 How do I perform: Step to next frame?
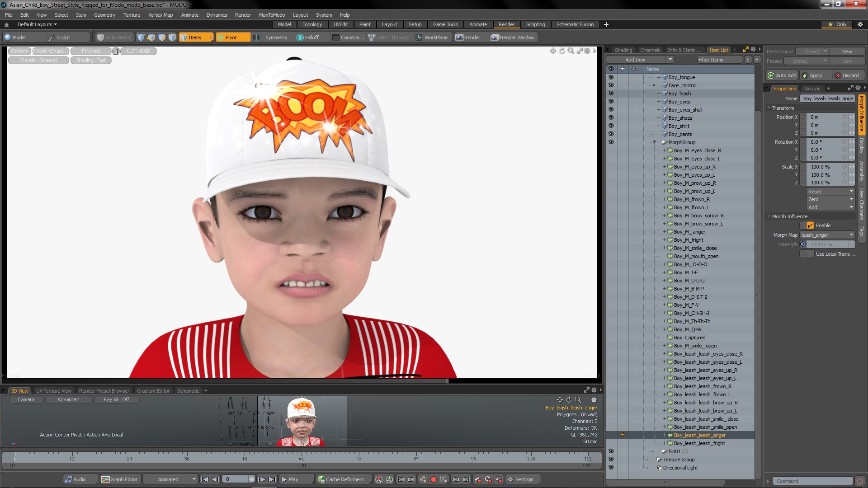(261, 479)
